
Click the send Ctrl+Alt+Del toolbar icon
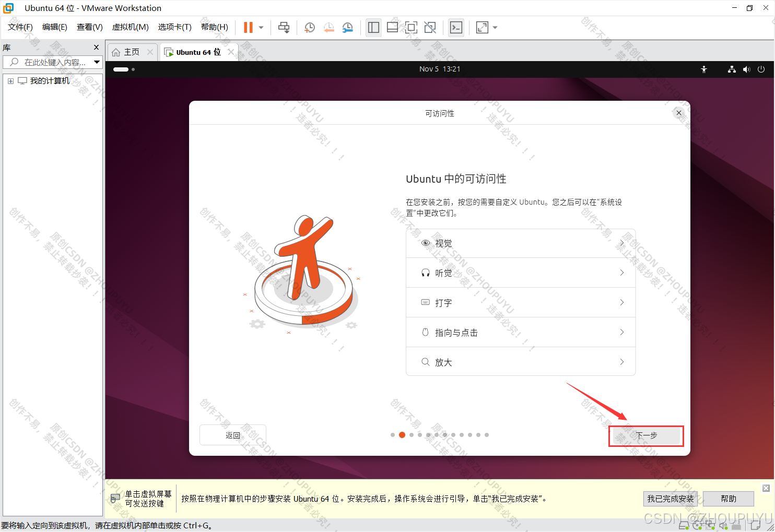[284, 28]
